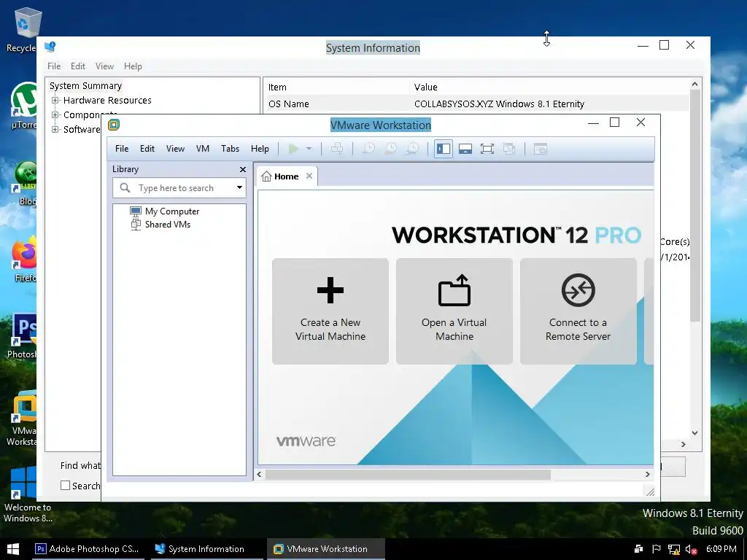The height and width of the screenshot is (560, 747).
Task: Select My Computer in the Library
Action: click(x=165, y=211)
